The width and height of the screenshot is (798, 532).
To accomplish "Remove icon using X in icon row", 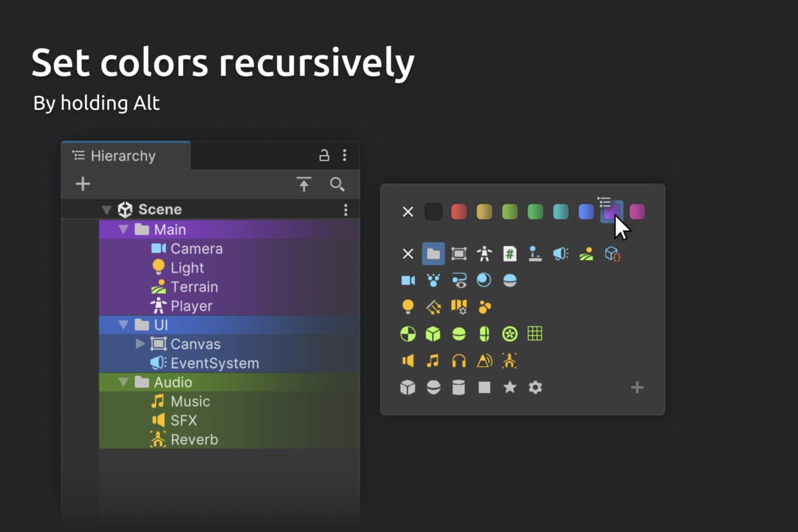I will (x=408, y=253).
